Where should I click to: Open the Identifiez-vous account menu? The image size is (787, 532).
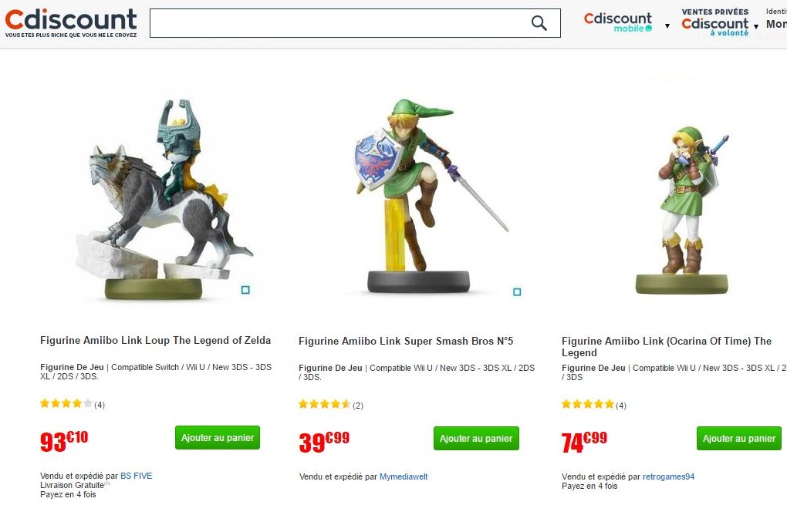click(776, 19)
